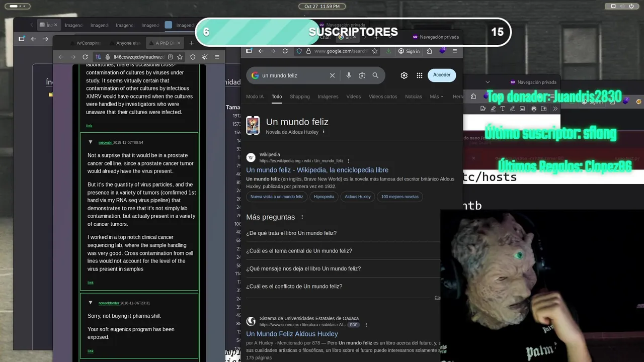Open new tab in Tor window
The image size is (644, 362).
pyautogui.click(x=191, y=43)
